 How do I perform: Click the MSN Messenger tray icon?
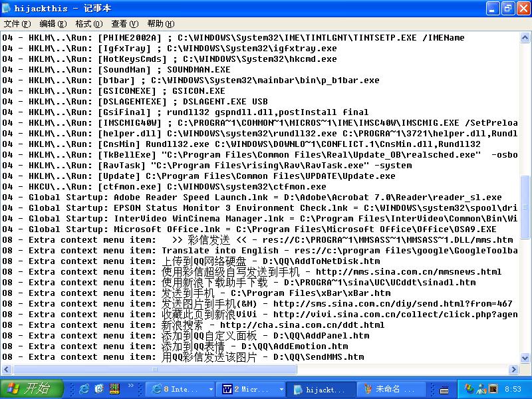[469, 389]
